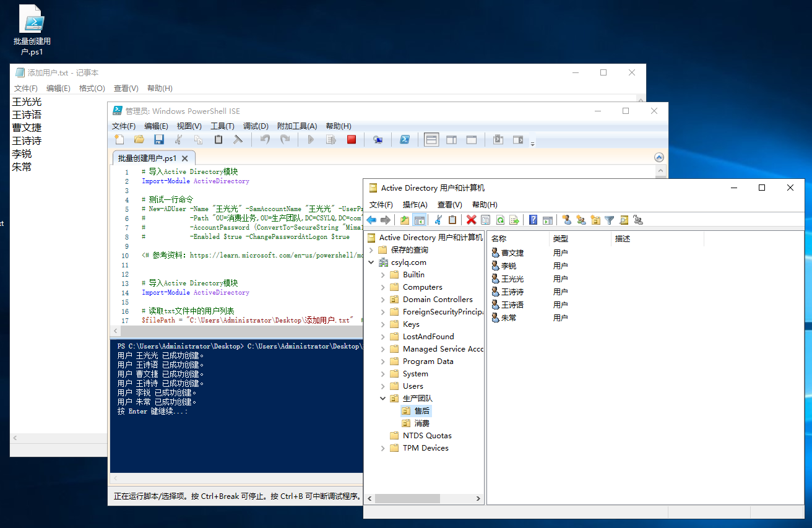Click Refresh icon in Active Directory toolbar
Viewport: 812px width, 528px height.
point(500,220)
